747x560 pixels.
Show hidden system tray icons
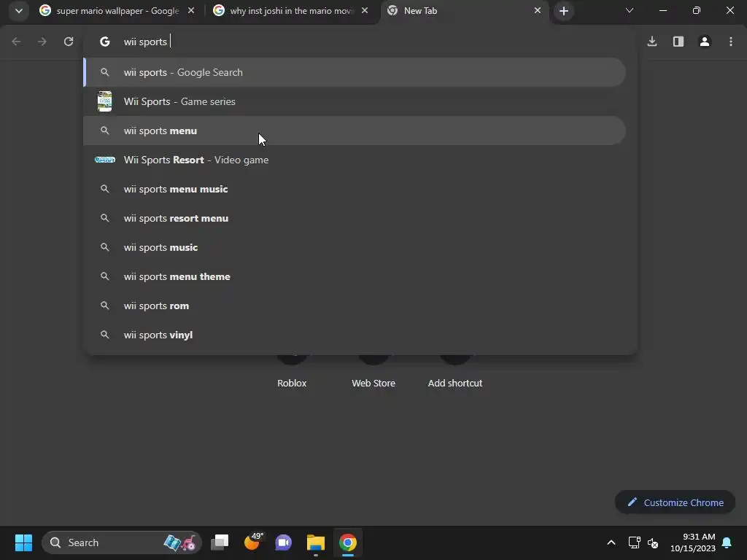[611, 542]
